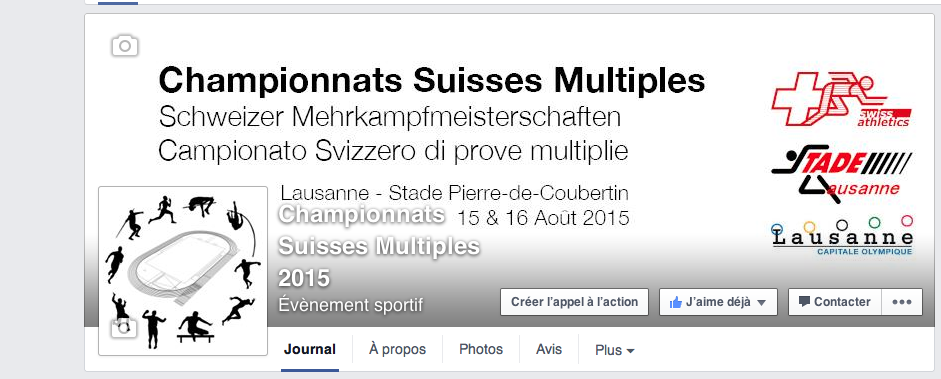Open the Plus dropdown menu

click(615, 350)
